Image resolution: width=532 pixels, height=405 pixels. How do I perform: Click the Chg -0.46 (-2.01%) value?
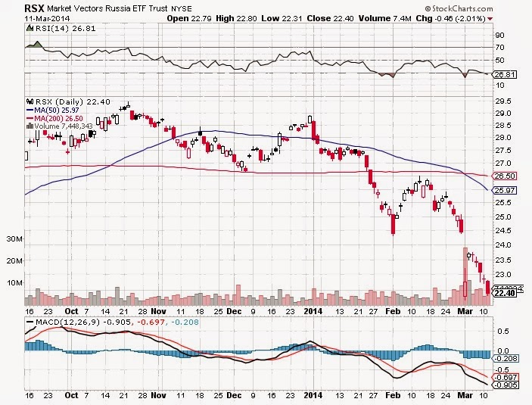450,18
